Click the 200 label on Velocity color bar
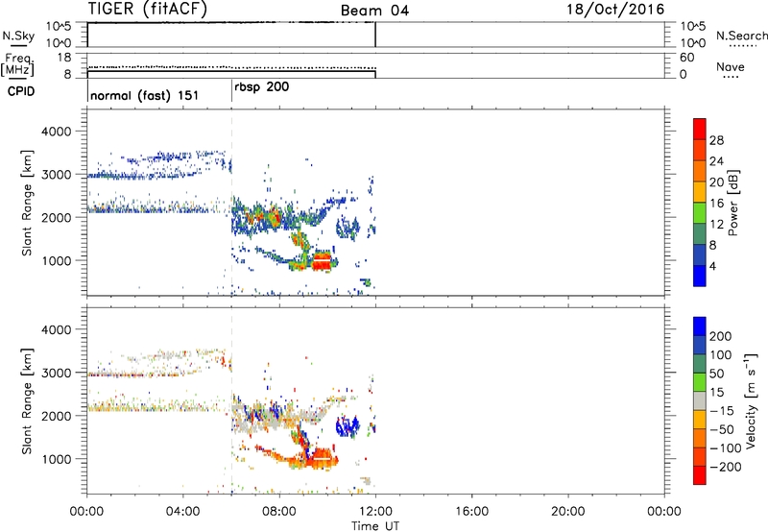This screenshot has height=532, width=768. pos(721,336)
